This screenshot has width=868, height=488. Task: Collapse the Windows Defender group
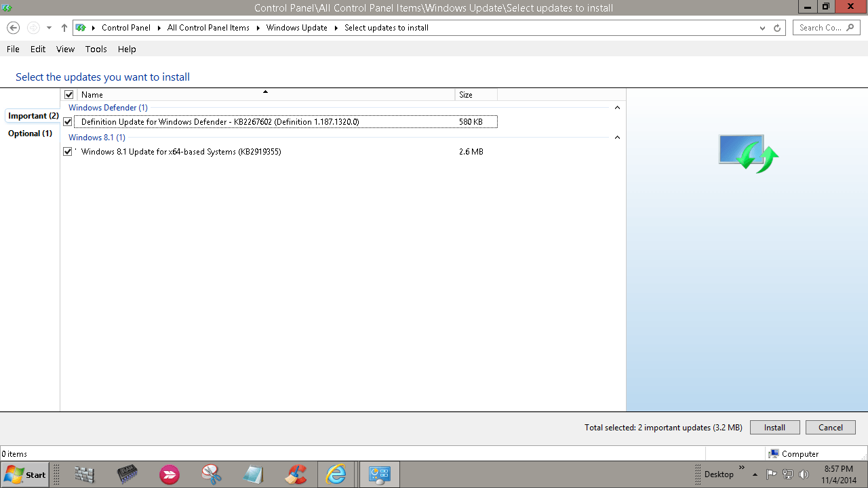tap(617, 108)
